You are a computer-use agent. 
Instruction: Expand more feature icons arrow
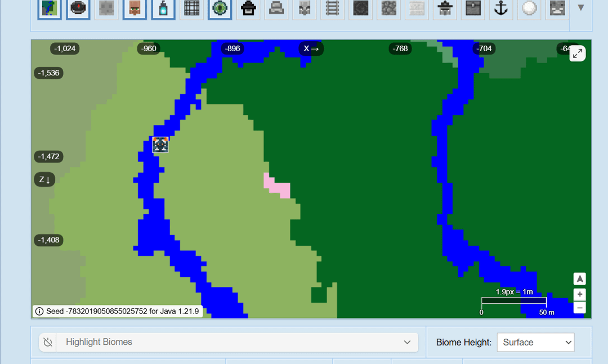tap(580, 8)
